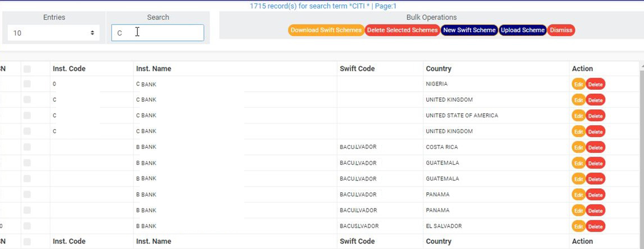The image size is (644, 249).
Task: Click the Upload Scheme button
Action: tap(522, 30)
